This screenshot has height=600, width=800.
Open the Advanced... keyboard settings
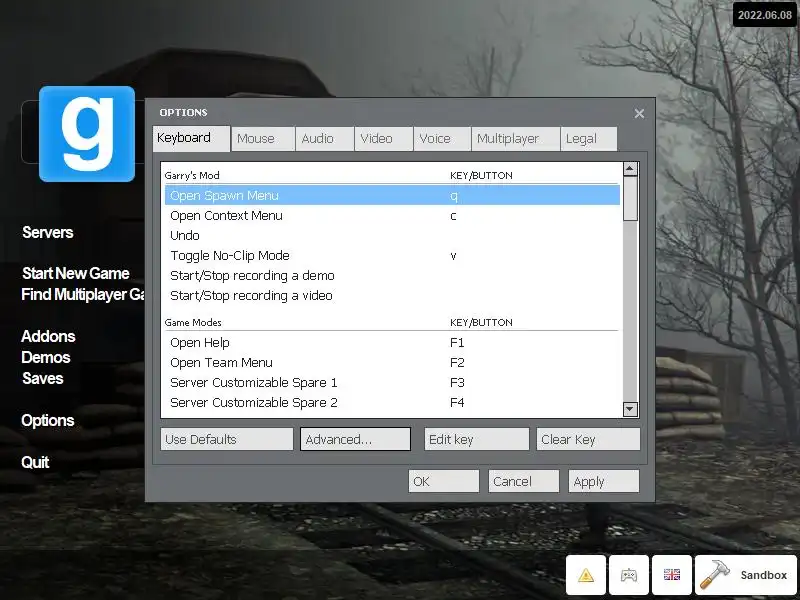coord(355,439)
